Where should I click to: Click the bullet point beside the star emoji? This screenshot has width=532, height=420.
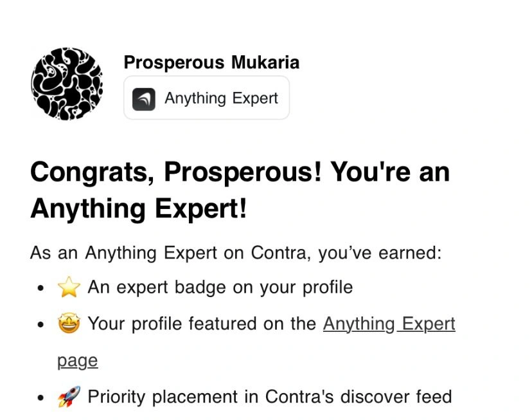41,288
